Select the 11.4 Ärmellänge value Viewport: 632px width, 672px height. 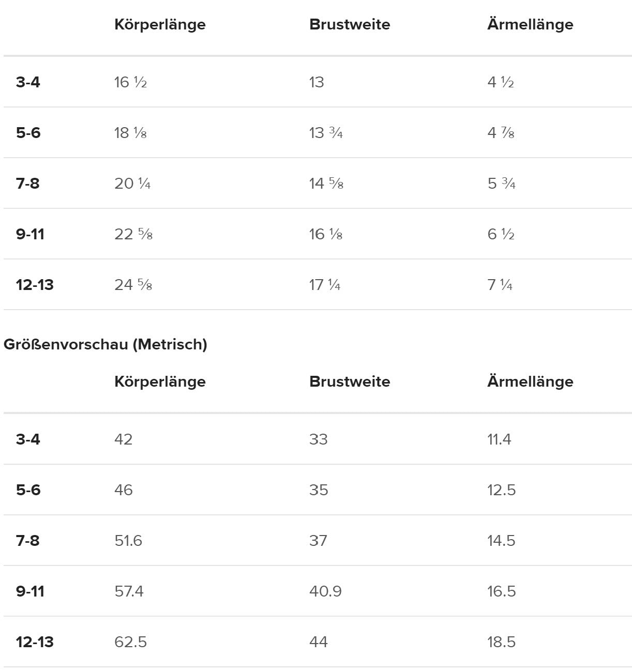point(499,439)
